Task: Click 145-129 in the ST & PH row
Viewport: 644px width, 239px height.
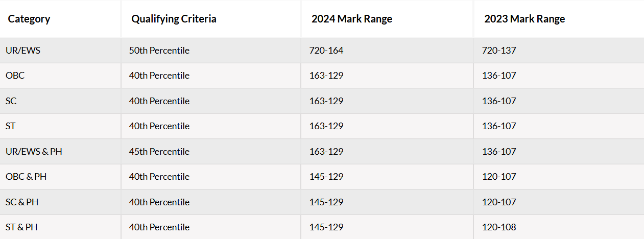Action: click(x=326, y=227)
